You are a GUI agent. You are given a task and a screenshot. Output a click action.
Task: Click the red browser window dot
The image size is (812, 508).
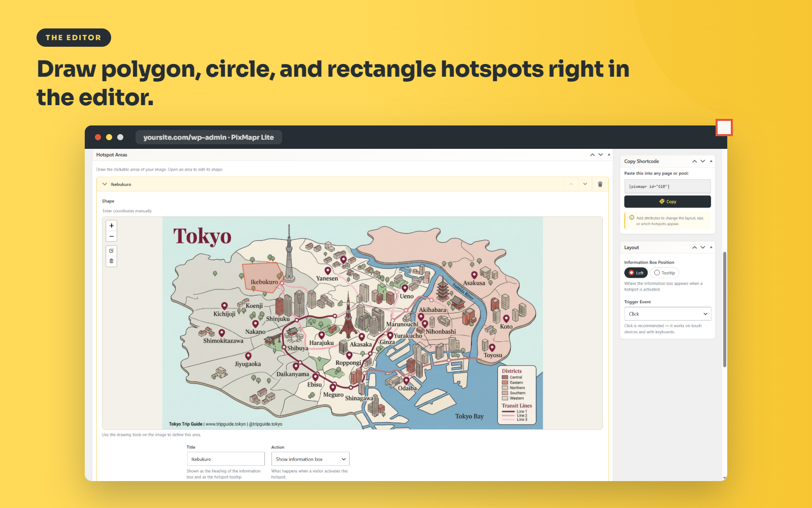[x=98, y=137]
